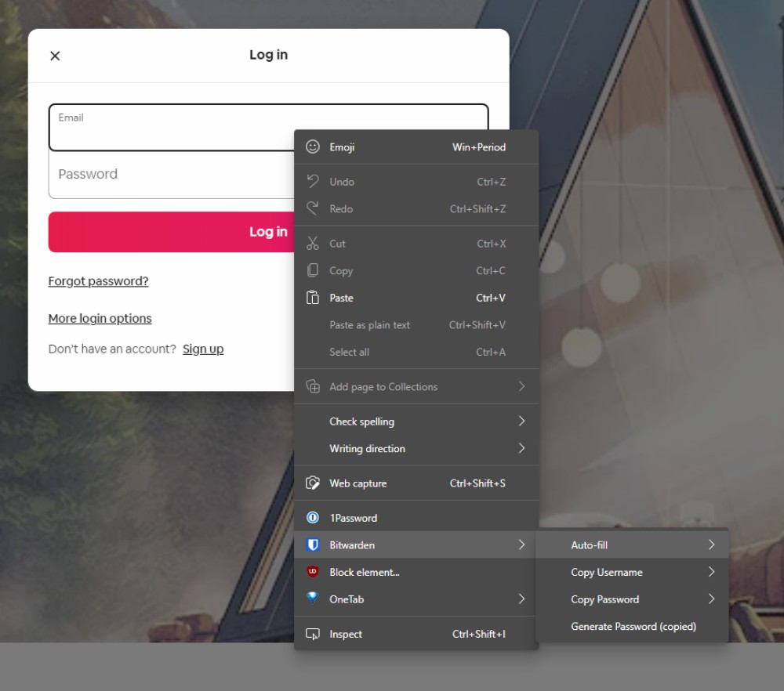This screenshot has height=691, width=784.
Task: Click the Copy Username label text
Action: pos(607,572)
